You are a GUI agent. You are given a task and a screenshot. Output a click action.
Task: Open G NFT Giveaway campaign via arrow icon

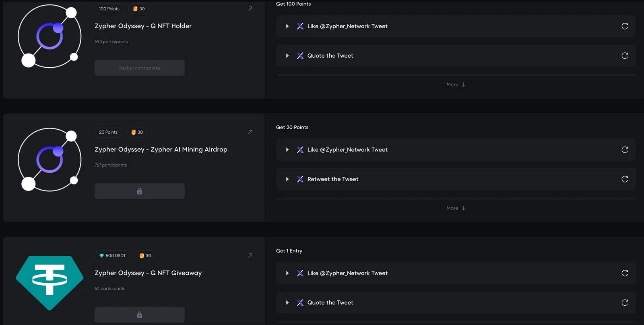click(250, 256)
